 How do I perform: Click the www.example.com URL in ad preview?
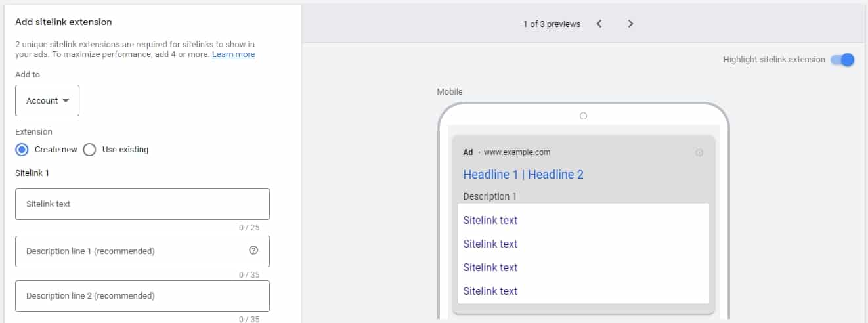(517, 152)
